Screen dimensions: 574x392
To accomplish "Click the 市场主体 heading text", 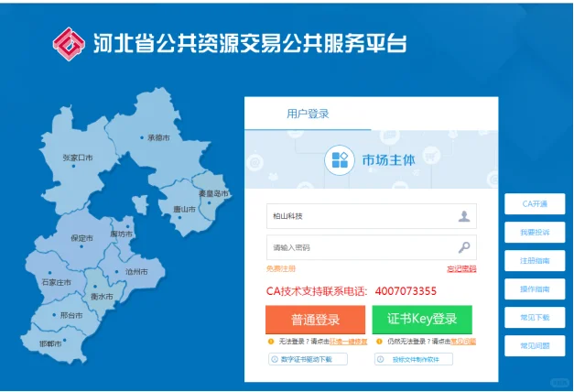I will tap(388, 160).
